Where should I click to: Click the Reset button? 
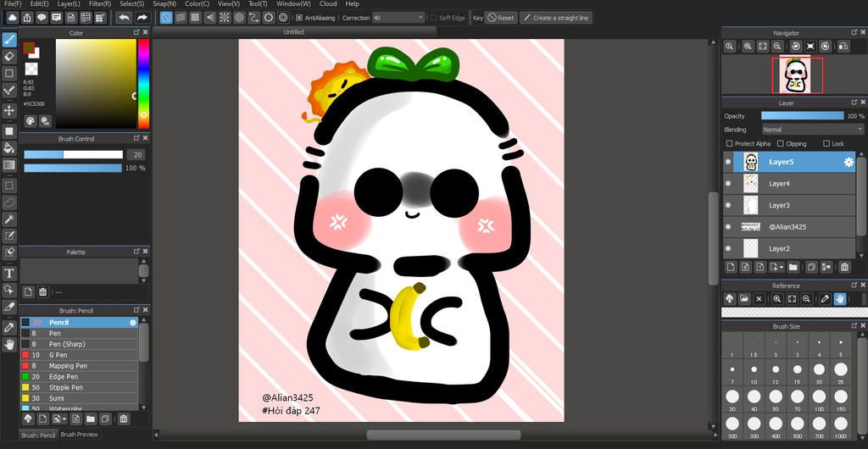coord(501,18)
